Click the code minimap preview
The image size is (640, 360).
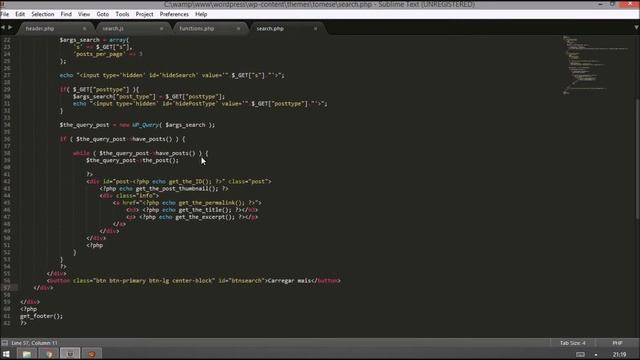click(596, 65)
